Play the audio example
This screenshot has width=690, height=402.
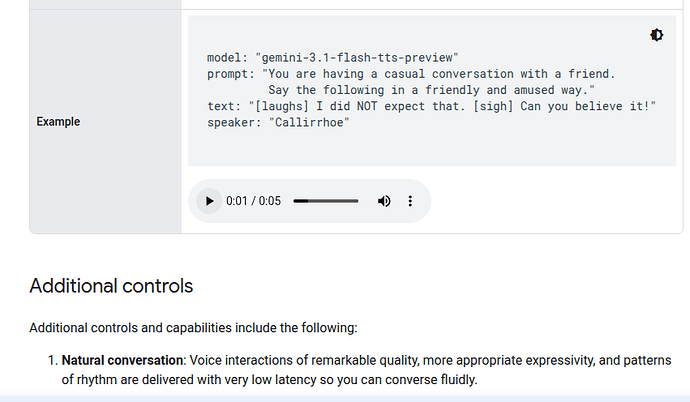[x=209, y=201]
